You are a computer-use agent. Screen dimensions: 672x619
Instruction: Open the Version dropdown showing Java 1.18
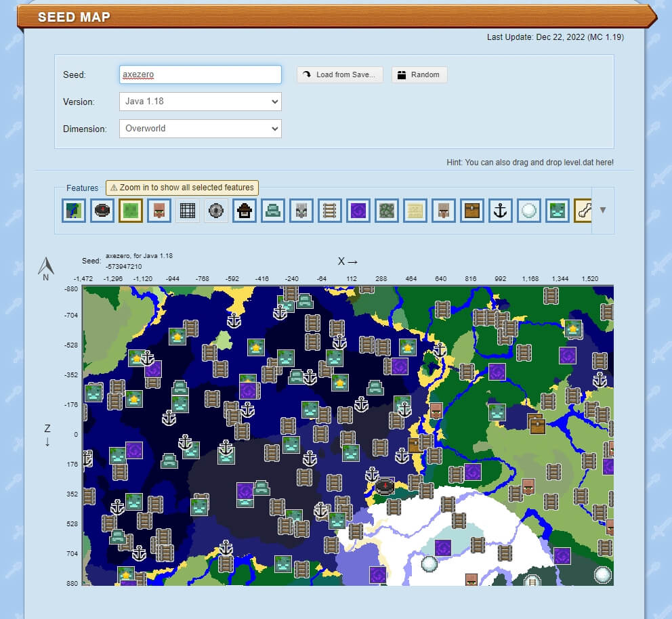(x=200, y=102)
